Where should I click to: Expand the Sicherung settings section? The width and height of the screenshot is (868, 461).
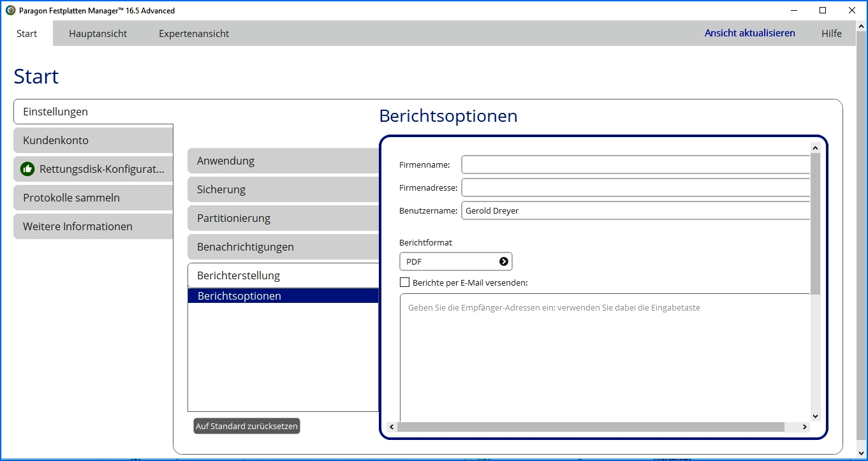point(283,189)
